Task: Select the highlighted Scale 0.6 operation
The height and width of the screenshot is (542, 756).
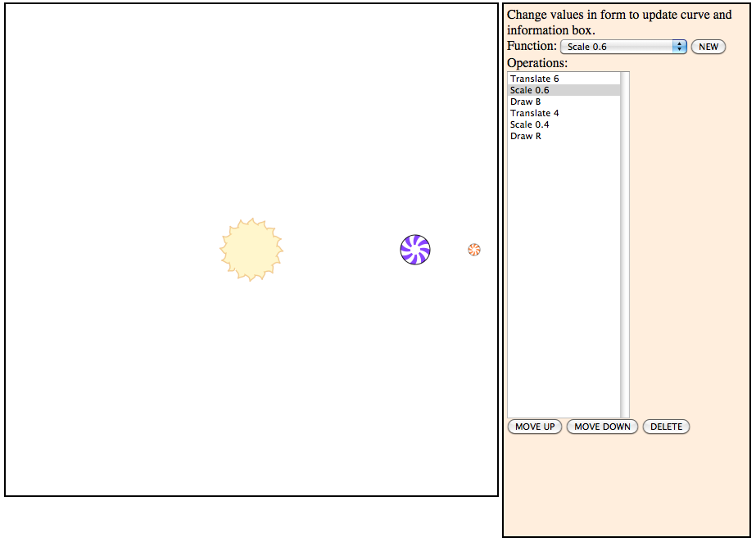Action: point(530,90)
